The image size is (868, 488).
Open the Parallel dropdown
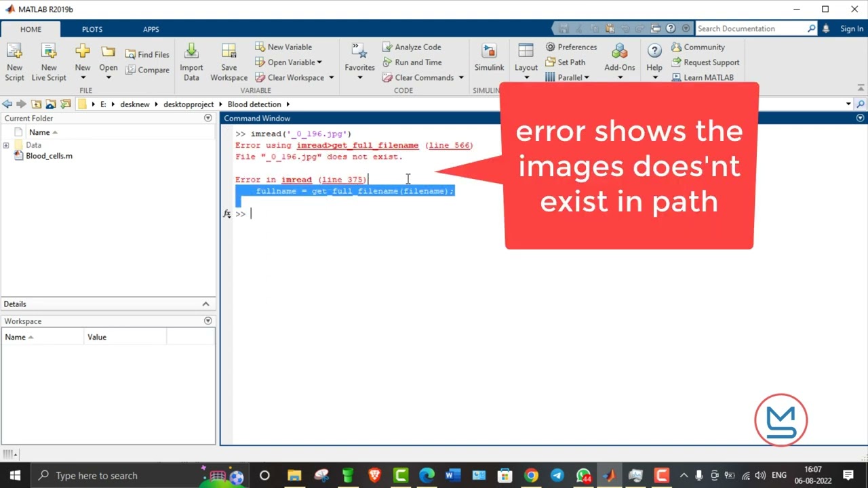pyautogui.click(x=567, y=77)
